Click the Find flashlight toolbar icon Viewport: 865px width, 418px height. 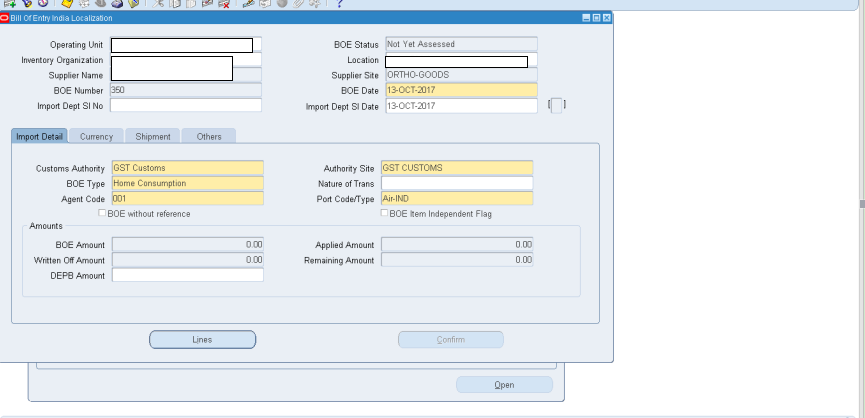(x=26, y=3)
